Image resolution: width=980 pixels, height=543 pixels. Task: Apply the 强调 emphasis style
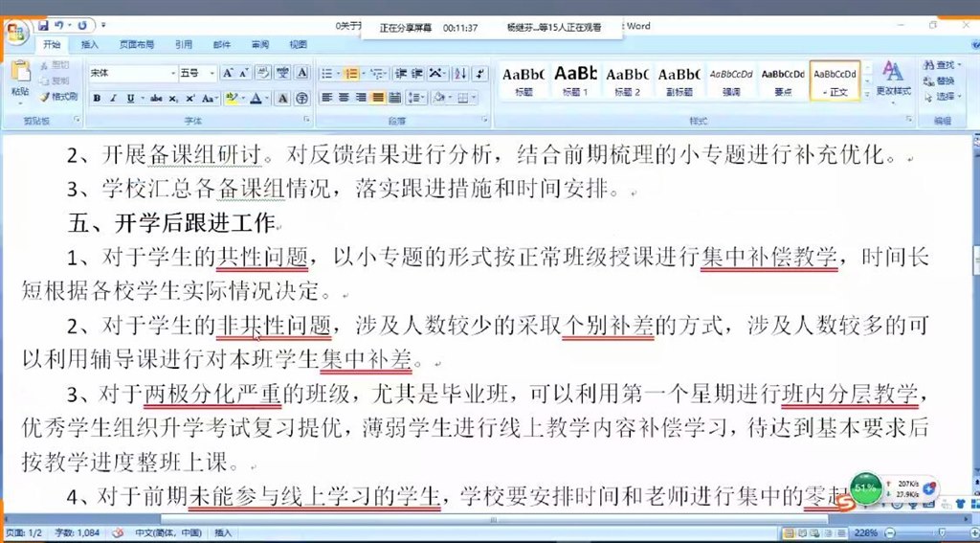click(730, 81)
